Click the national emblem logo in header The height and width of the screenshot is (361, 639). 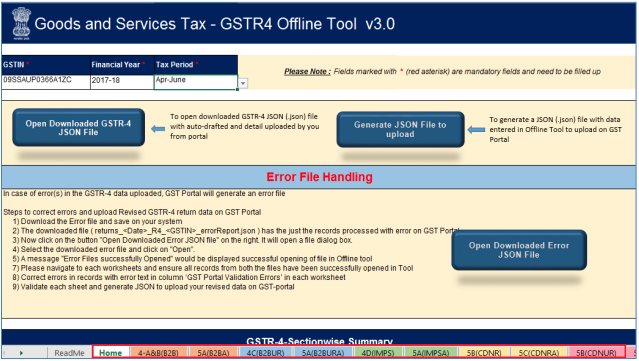coord(21,23)
